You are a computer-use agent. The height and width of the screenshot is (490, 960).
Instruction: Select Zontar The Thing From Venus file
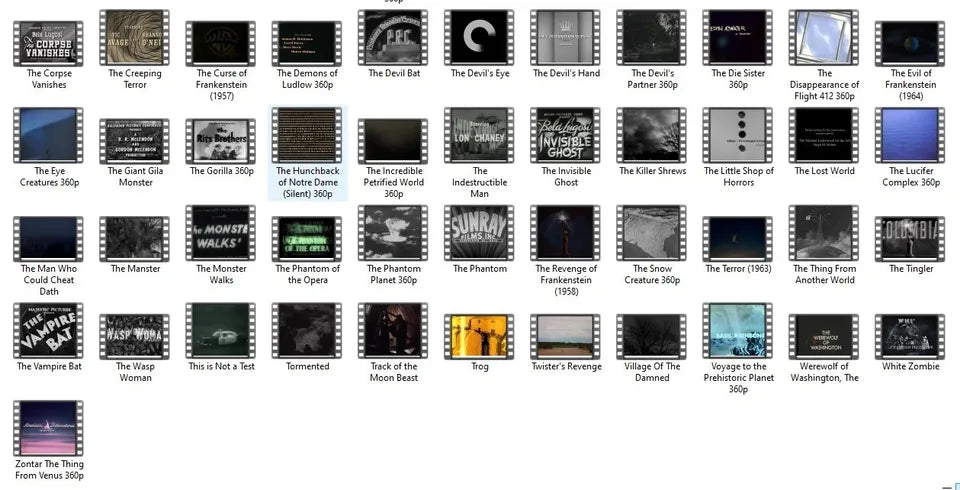point(49,430)
